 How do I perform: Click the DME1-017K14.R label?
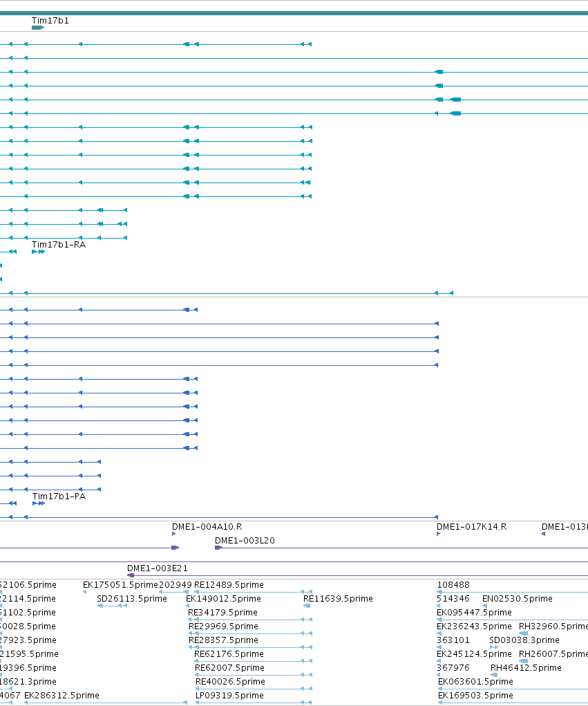point(471,527)
